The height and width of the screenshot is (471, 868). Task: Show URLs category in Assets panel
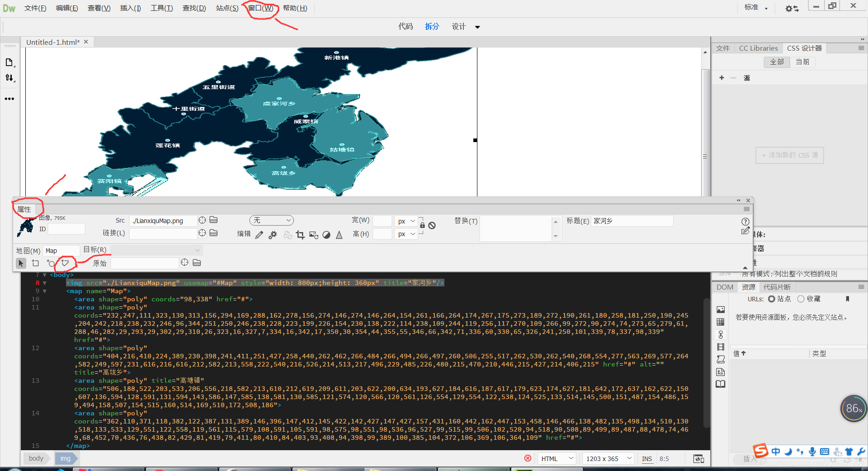tap(721, 334)
